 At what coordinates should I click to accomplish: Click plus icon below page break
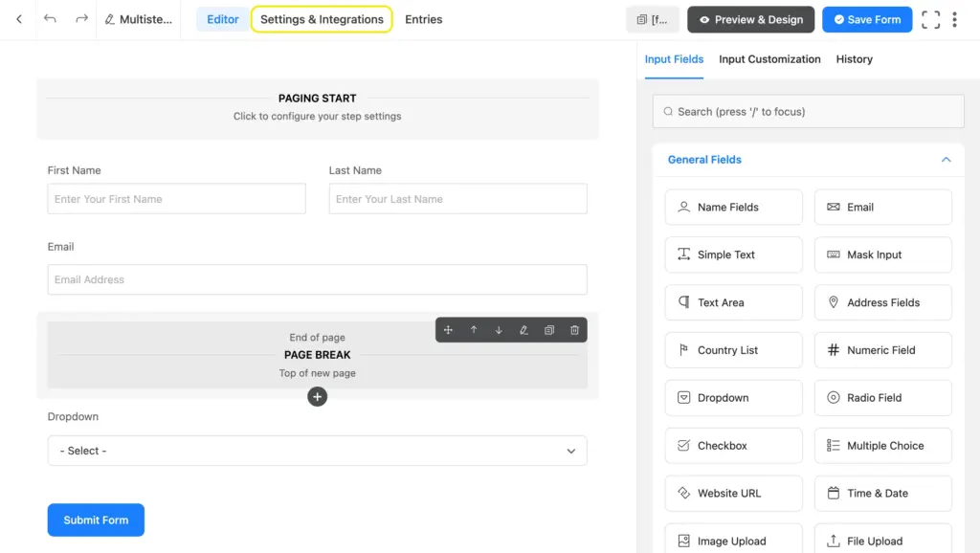coord(318,396)
